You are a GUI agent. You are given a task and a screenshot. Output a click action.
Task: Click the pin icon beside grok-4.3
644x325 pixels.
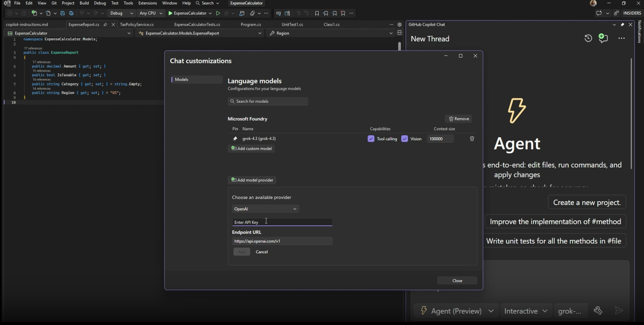coord(235,139)
